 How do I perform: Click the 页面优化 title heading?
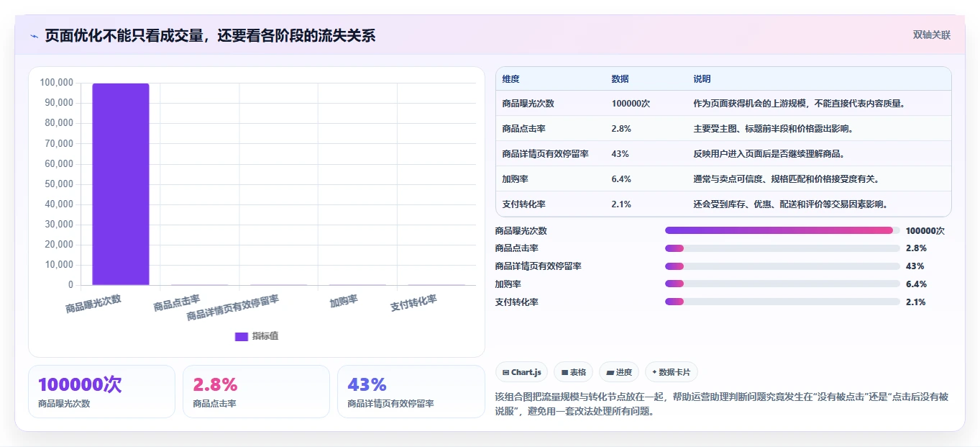210,35
